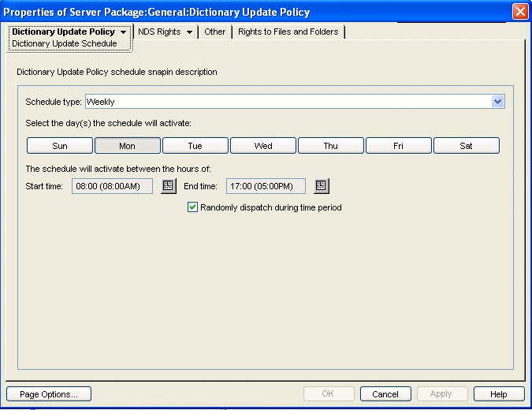Click the Cancel button

point(385,393)
